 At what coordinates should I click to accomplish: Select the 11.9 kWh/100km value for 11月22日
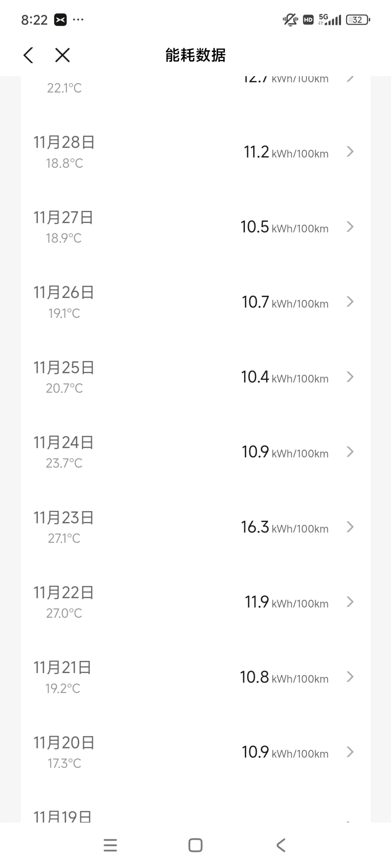(x=286, y=602)
